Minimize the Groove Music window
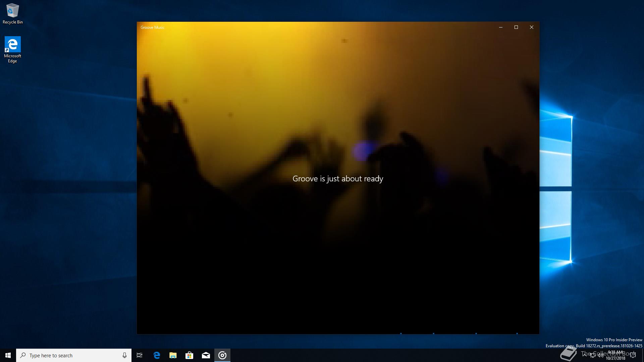 click(x=501, y=27)
